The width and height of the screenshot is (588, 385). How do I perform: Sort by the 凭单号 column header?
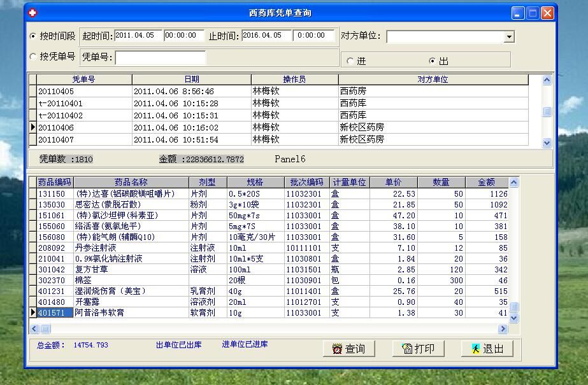[x=84, y=80]
